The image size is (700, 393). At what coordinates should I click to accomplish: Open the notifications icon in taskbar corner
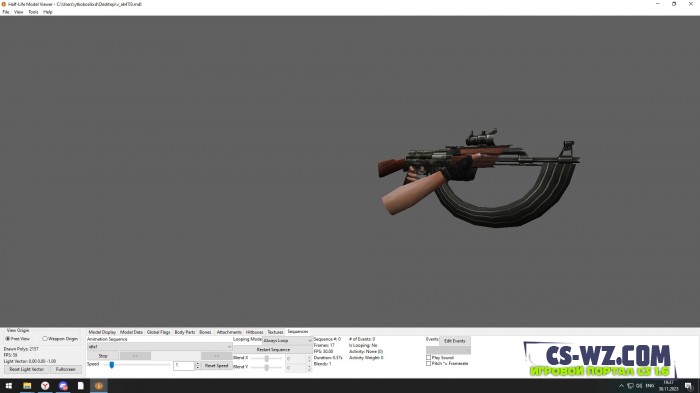pyautogui.click(x=689, y=386)
